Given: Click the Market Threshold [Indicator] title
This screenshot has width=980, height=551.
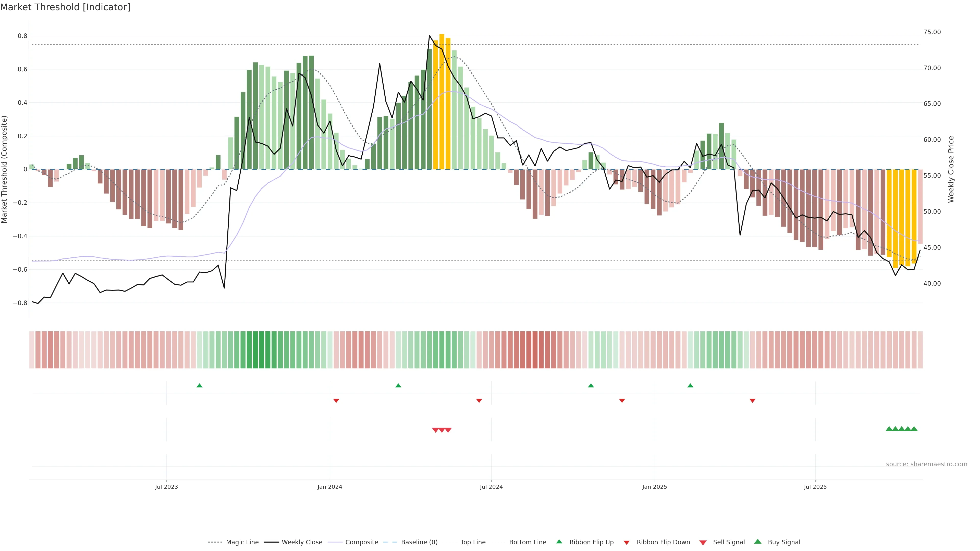Looking at the screenshot, I should [65, 7].
